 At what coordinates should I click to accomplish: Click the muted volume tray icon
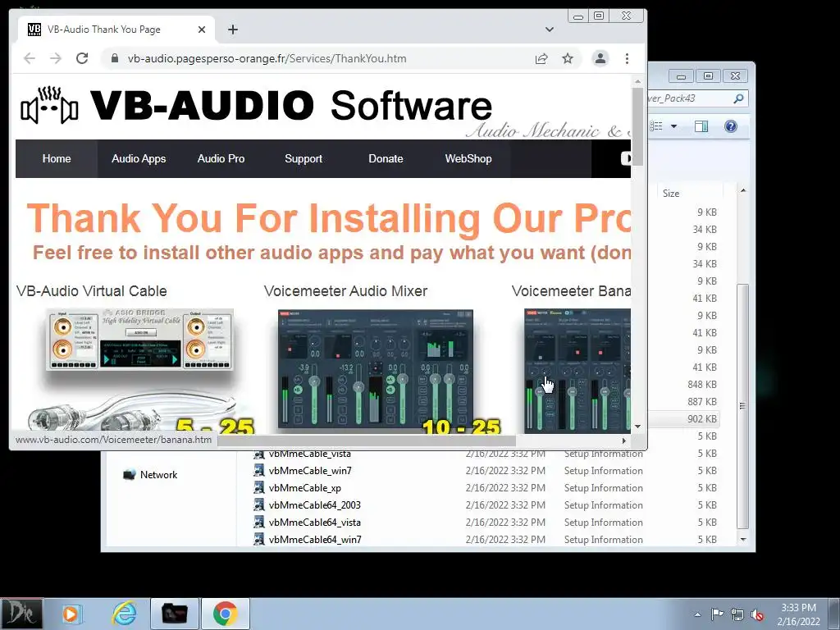coord(757,614)
